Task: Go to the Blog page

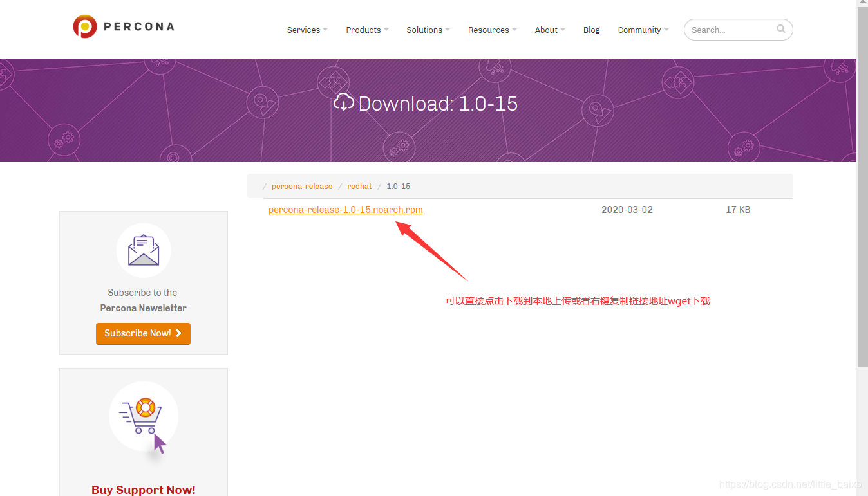Action: (591, 30)
